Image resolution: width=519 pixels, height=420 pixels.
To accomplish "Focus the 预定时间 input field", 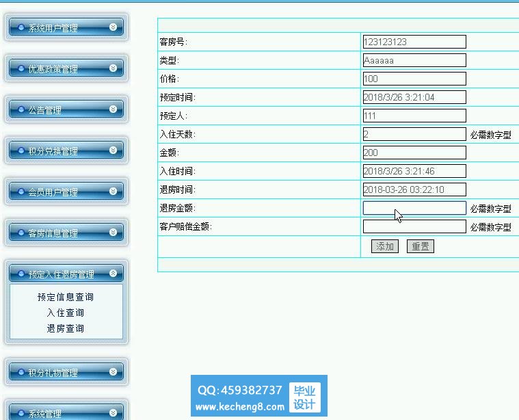I will click(414, 97).
